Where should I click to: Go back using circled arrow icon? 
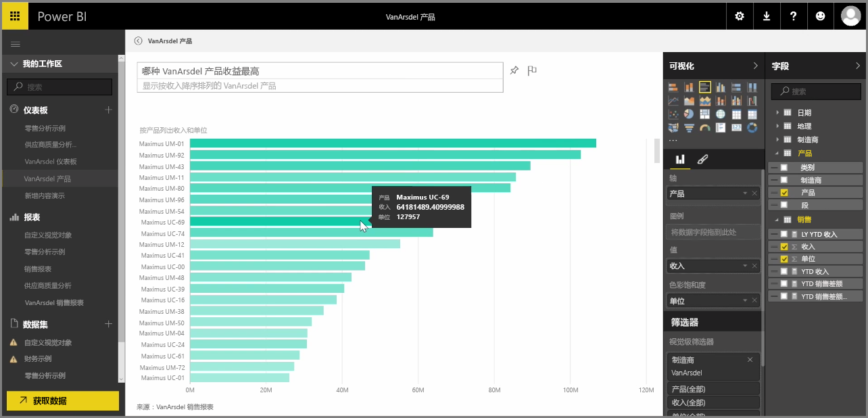[x=139, y=41]
